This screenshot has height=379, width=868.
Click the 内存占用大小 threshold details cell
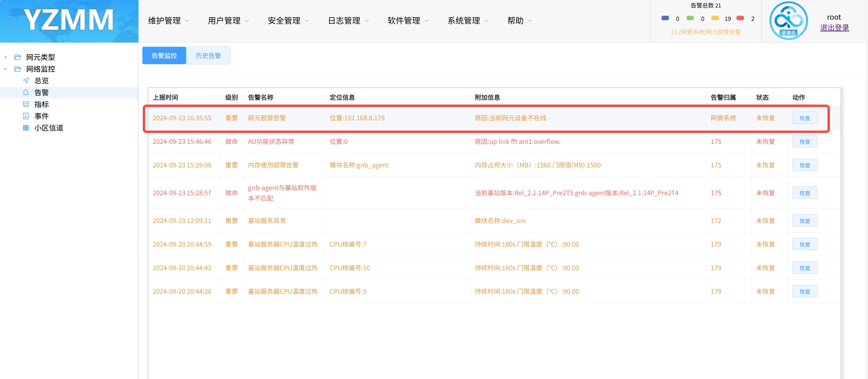click(x=537, y=165)
